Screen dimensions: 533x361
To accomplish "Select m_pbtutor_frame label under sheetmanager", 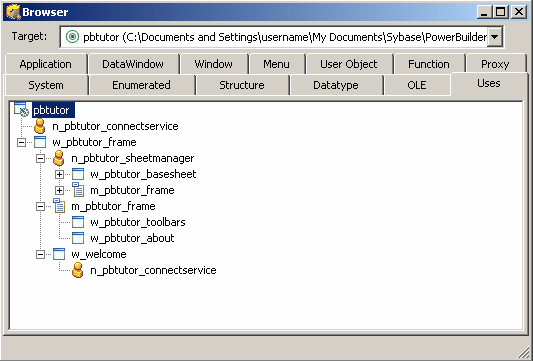I will (132, 190).
